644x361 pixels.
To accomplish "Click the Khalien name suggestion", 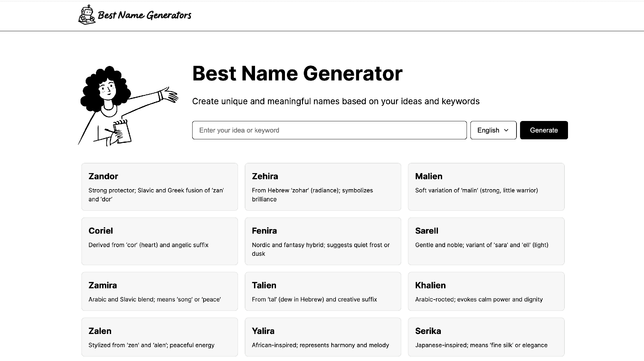I will click(486, 291).
